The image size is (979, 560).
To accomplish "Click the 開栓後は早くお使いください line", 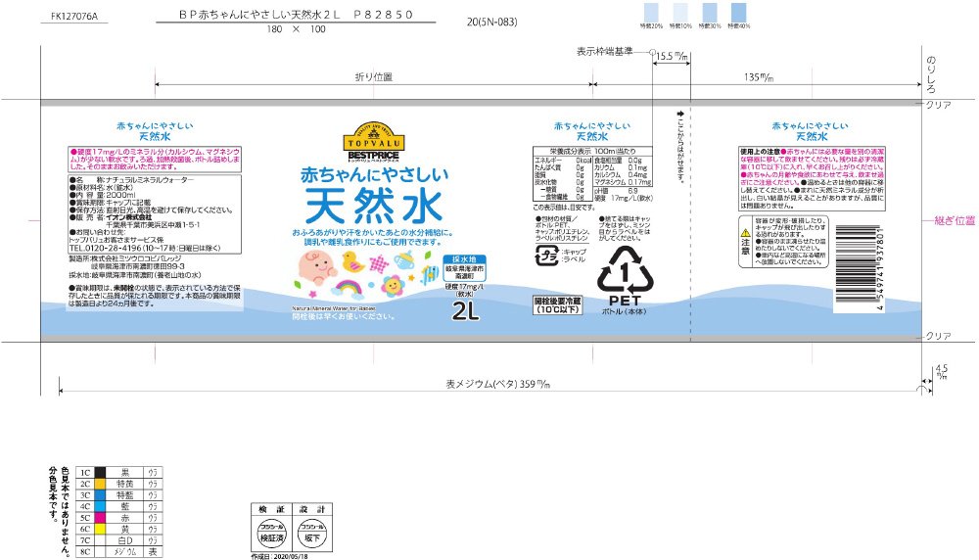I will [x=344, y=316].
